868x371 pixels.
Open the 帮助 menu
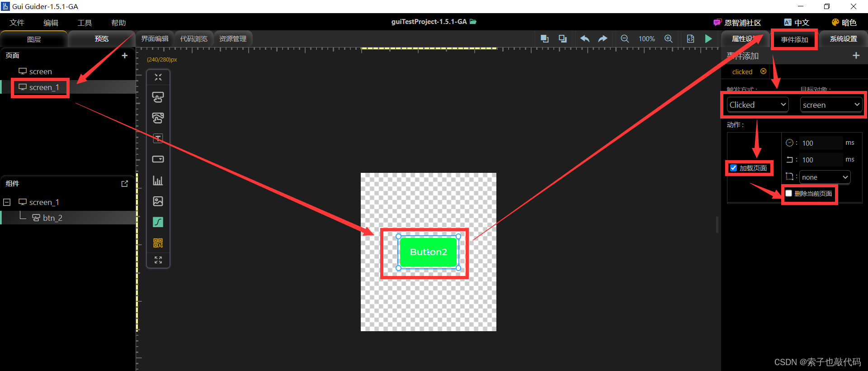pos(118,23)
